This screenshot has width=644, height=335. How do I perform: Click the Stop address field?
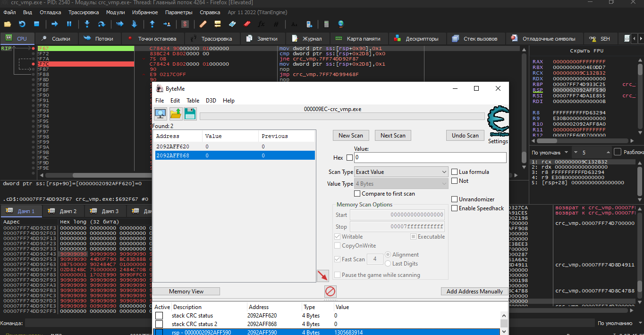point(397,227)
